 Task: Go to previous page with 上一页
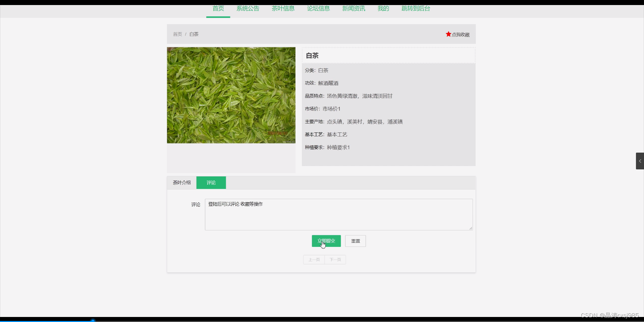(x=314, y=260)
